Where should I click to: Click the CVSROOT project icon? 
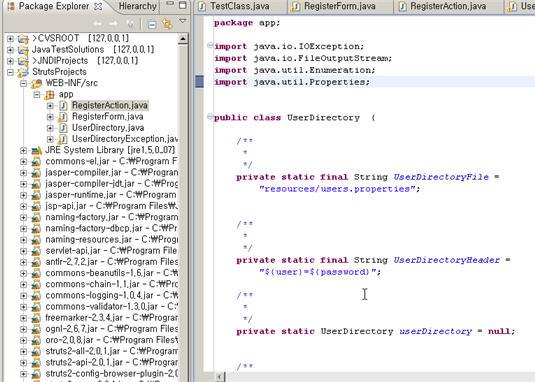coord(23,39)
